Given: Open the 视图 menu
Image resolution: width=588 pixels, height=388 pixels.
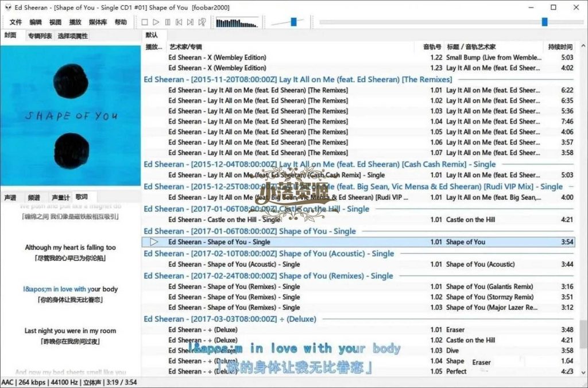Looking at the screenshot, I should coord(55,22).
